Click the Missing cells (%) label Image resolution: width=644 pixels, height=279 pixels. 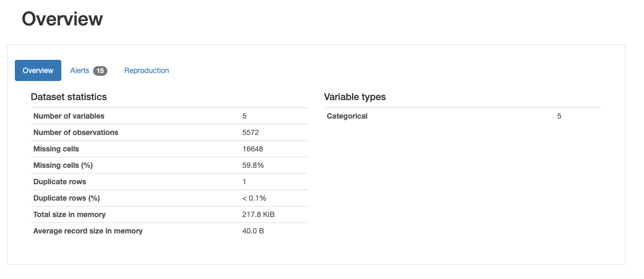[x=63, y=165]
